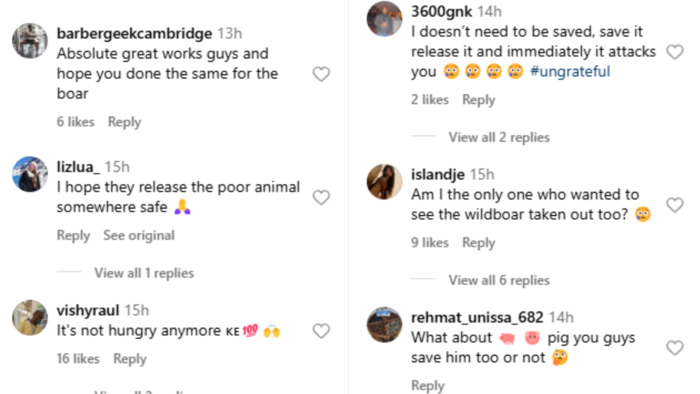Viewport: 700px width, 394px height.
Task: View the 16 likes on vishyraul's comment
Action: (78, 359)
